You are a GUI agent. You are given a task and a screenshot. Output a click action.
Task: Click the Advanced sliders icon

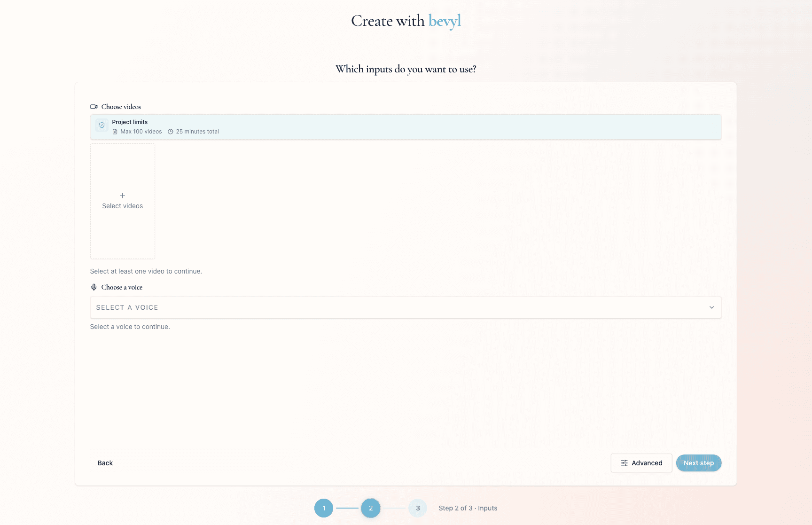coord(625,463)
